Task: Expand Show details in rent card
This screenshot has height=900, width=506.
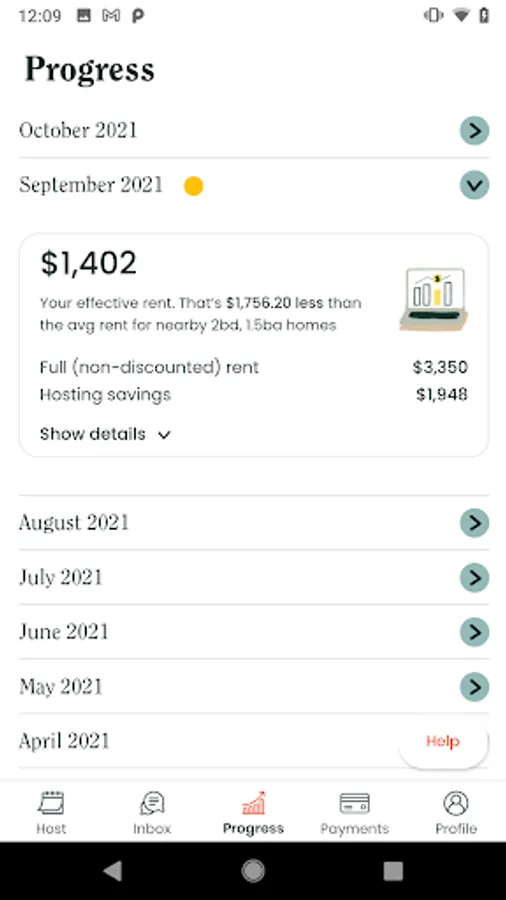Action: (x=106, y=434)
